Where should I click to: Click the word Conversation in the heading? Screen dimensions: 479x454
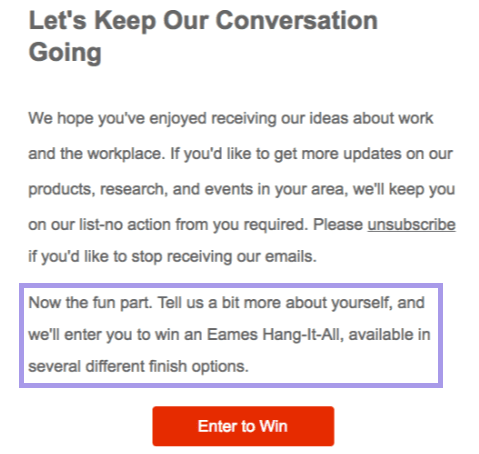click(297, 21)
